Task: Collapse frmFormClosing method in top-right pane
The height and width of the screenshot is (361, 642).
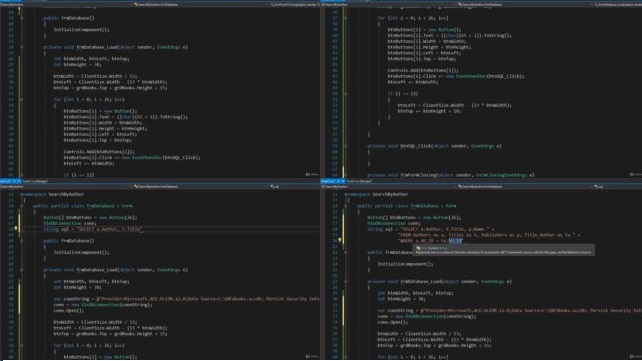Action: [345, 175]
